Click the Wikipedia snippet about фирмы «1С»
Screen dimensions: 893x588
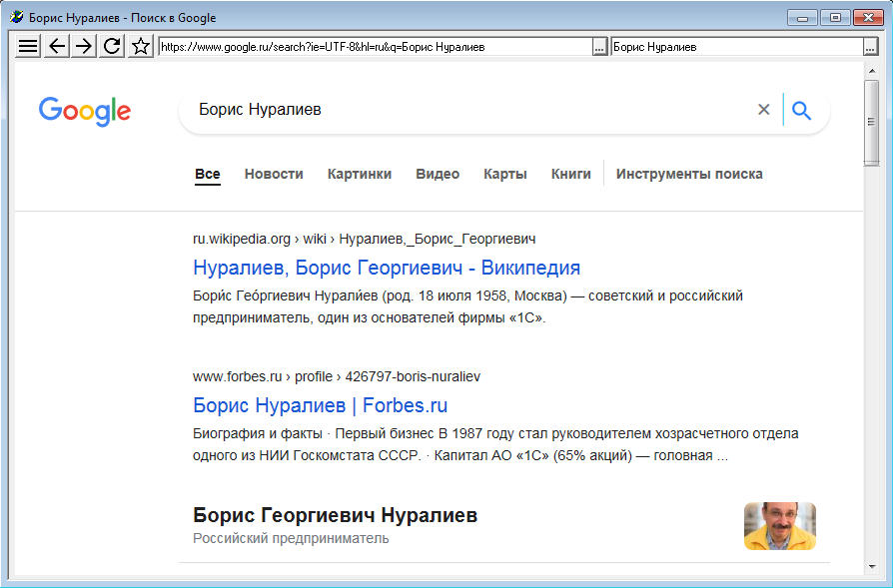tap(467, 306)
